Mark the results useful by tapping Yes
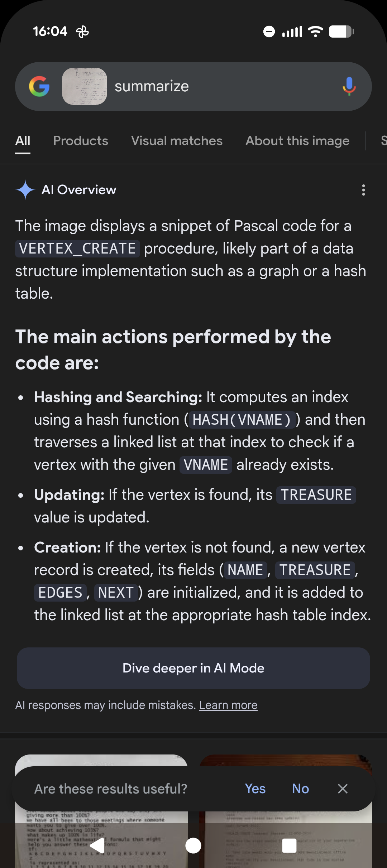387x868 pixels. coord(255,789)
